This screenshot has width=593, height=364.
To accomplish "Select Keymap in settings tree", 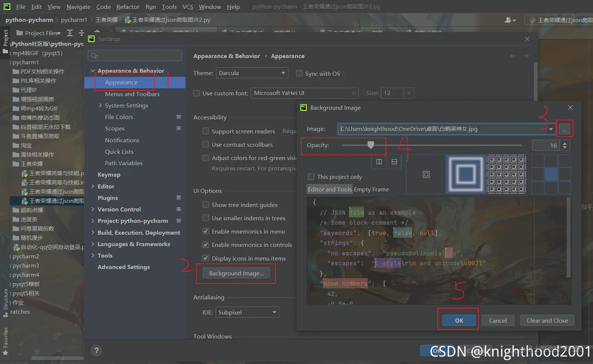I will (109, 175).
